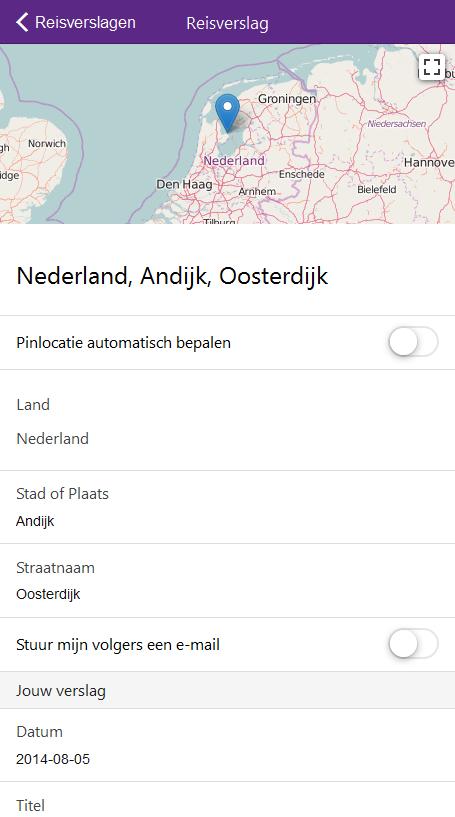Viewport: 455px width, 817px height.
Task: Click the Reisverslag header title
Action: coord(227,23)
